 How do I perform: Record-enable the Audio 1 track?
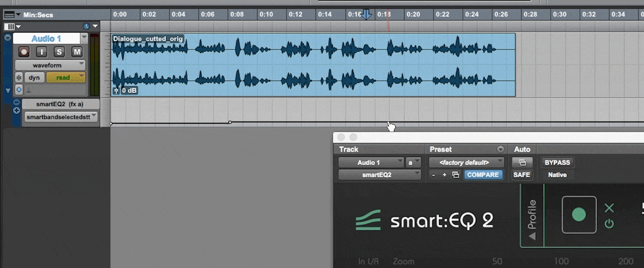(24, 52)
